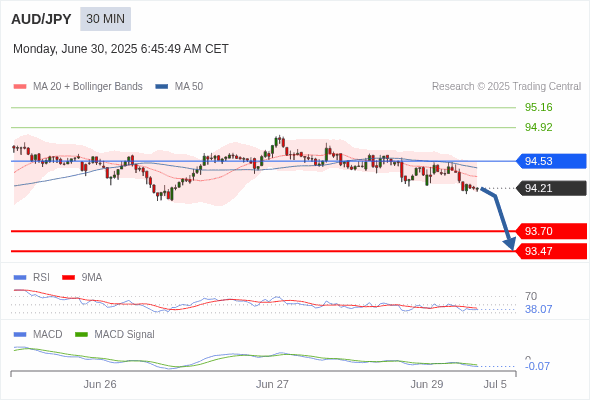Toggle the MA 50 legend item
This screenshot has height=400, width=590.
pos(179,87)
